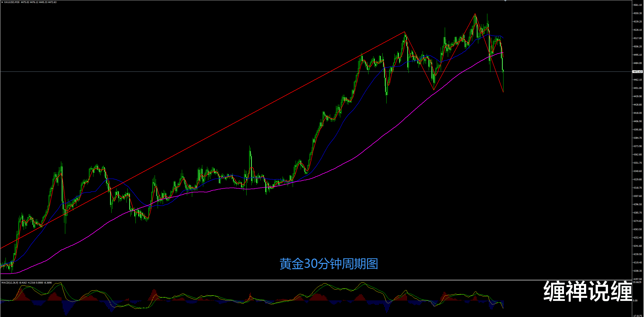Click the -17.6175 MACD scale bottom value
644x317 pixels.
pyautogui.click(x=637, y=316)
